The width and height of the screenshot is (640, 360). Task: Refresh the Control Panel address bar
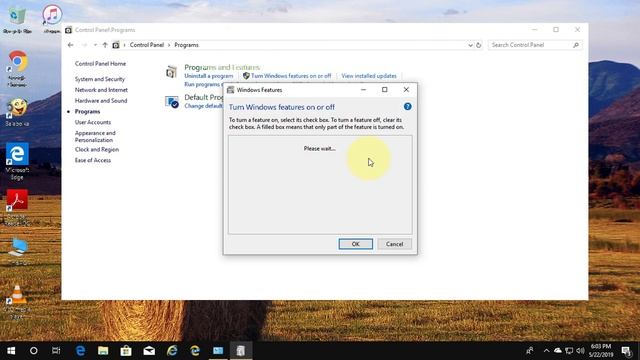(478, 45)
